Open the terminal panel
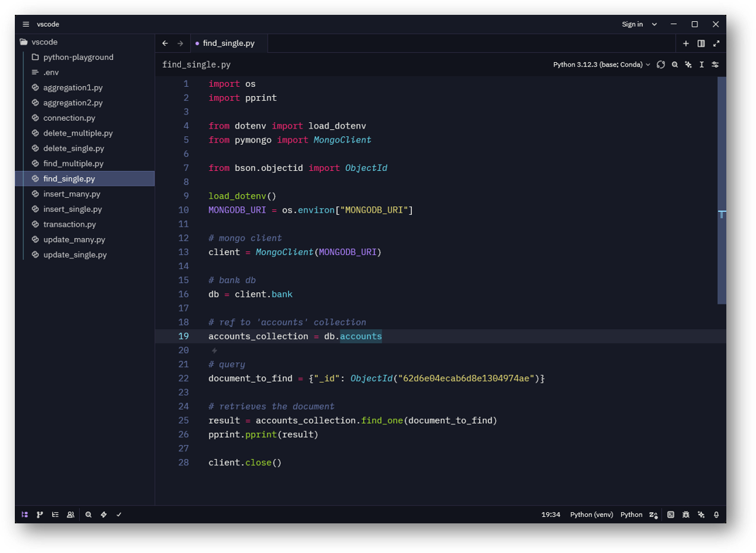This screenshot has height=553, width=756. pos(671,514)
